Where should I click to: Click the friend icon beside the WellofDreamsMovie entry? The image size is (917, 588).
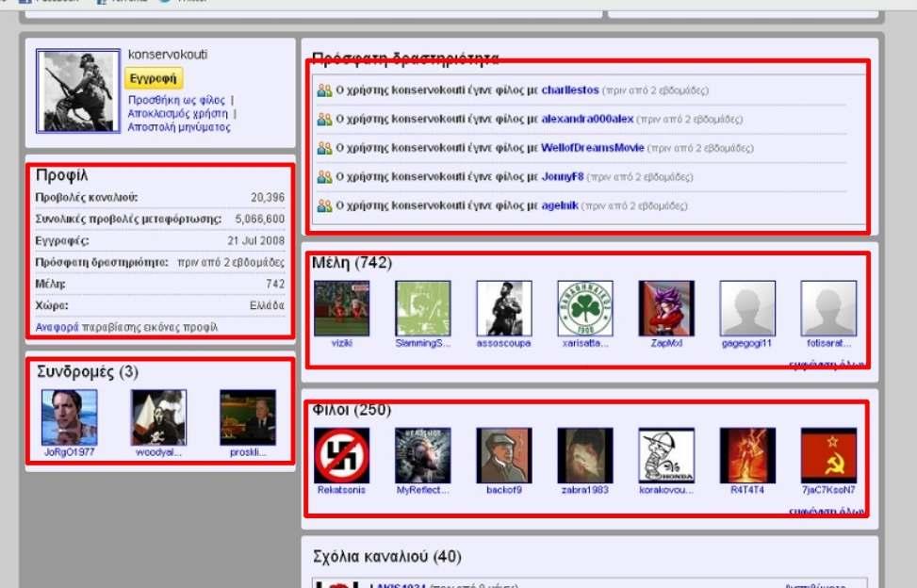324,147
